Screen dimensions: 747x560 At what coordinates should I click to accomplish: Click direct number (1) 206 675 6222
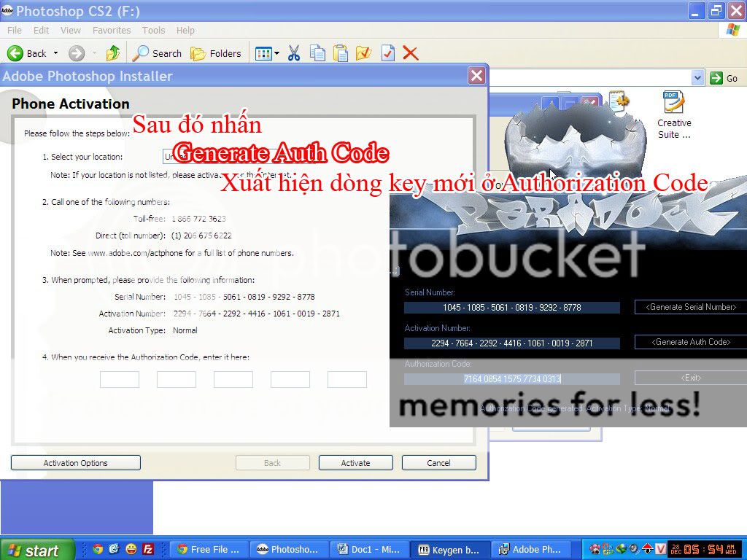click(201, 236)
